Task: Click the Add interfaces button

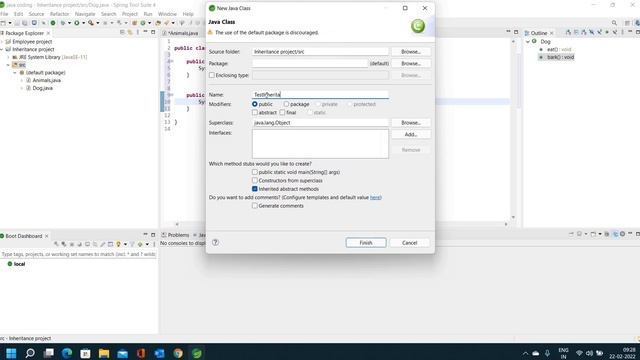Action: point(411,134)
